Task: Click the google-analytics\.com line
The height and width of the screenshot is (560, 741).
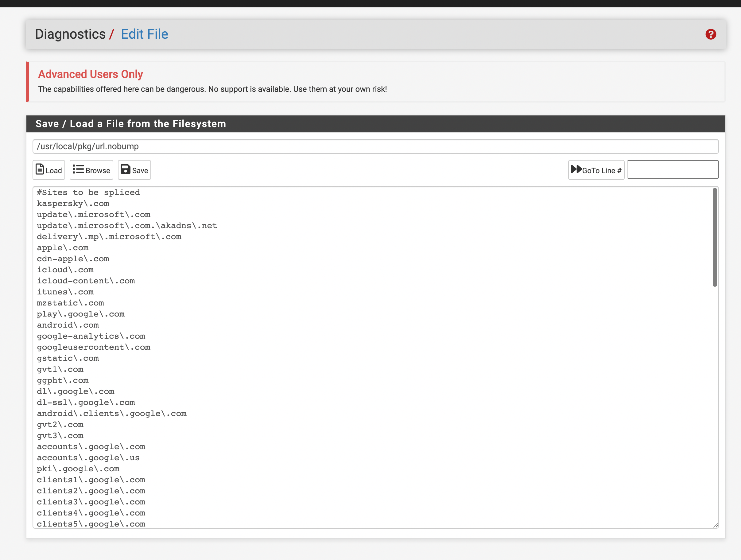Action: (91, 336)
